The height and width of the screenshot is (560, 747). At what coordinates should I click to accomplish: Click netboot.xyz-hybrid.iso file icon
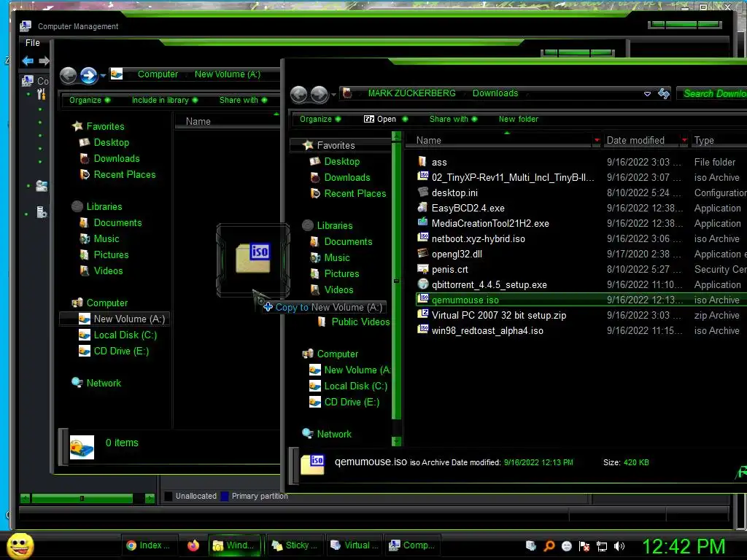tap(422, 238)
